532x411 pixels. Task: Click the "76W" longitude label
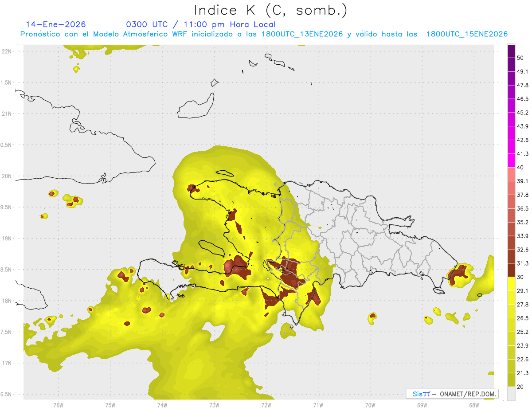(x=58, y=405)
